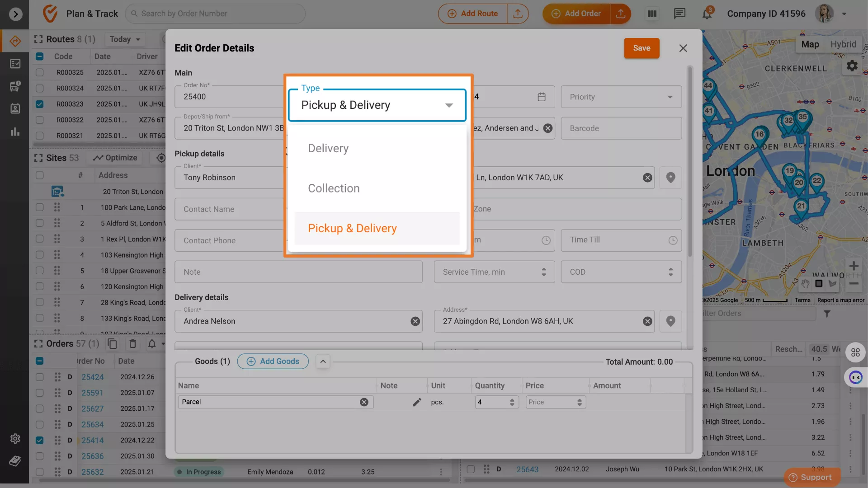Click the filter funnel icon for orders
Viewport: 868px width, 488px height.
[827, 313]
